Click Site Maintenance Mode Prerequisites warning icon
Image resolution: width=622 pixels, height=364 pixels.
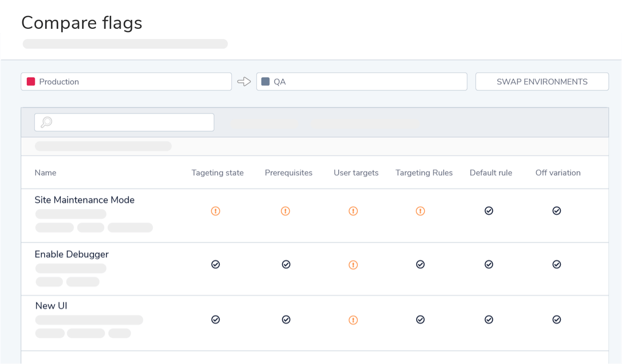point(285,211)
